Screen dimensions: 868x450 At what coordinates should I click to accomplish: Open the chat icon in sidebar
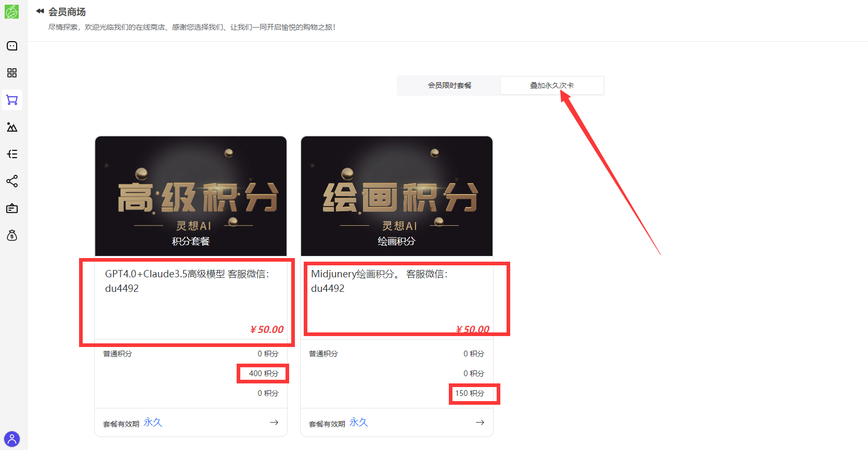(12, 46)
